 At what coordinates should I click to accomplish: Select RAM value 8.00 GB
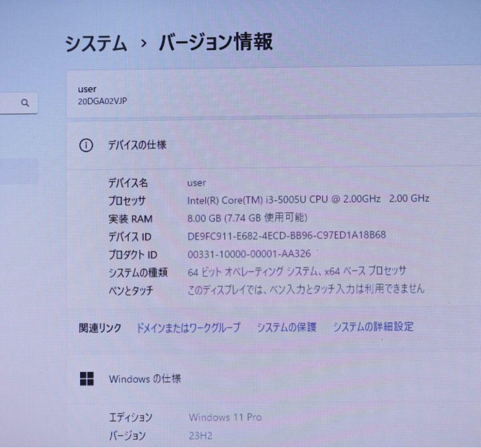pos(247,218)
